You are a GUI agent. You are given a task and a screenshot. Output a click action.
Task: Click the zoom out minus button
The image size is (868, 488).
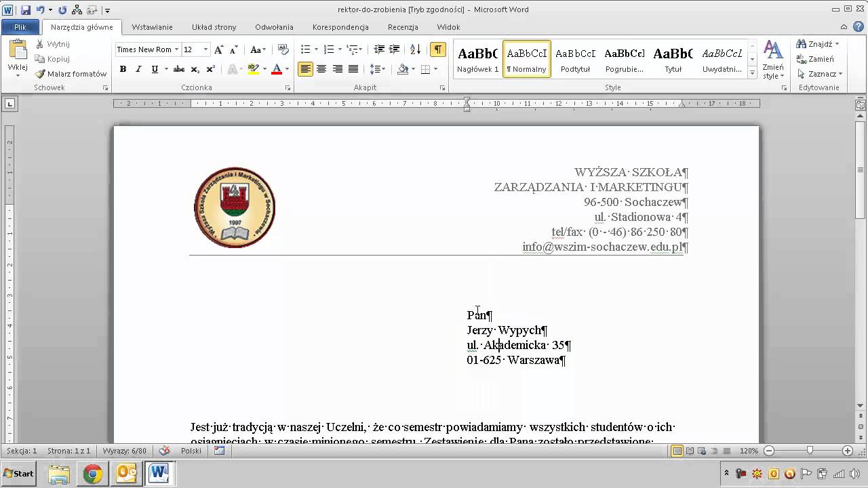(x=769, y=451)
